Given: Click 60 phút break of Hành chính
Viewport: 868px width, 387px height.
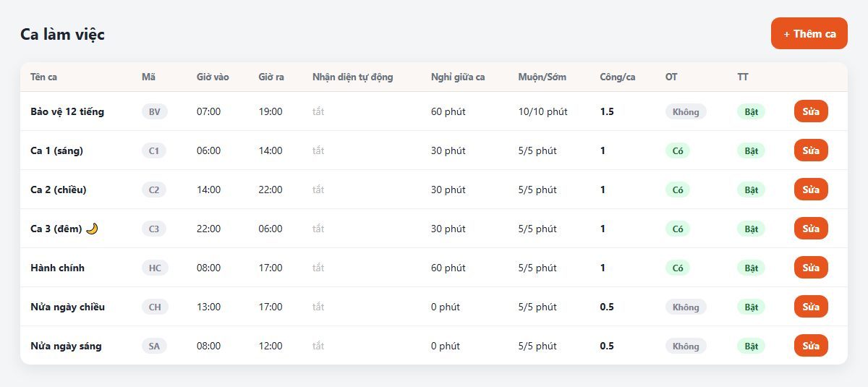Looking at the screenshot, I should pos(448,268).
